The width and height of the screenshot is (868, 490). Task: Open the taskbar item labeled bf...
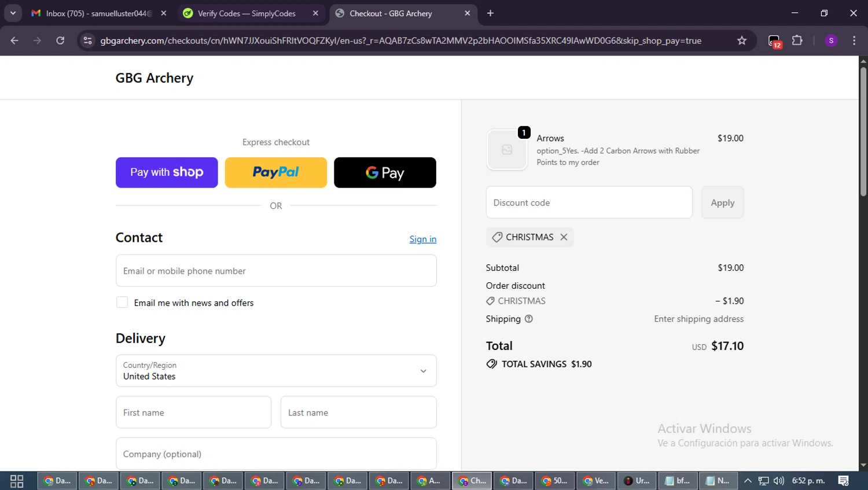[679, 481]
